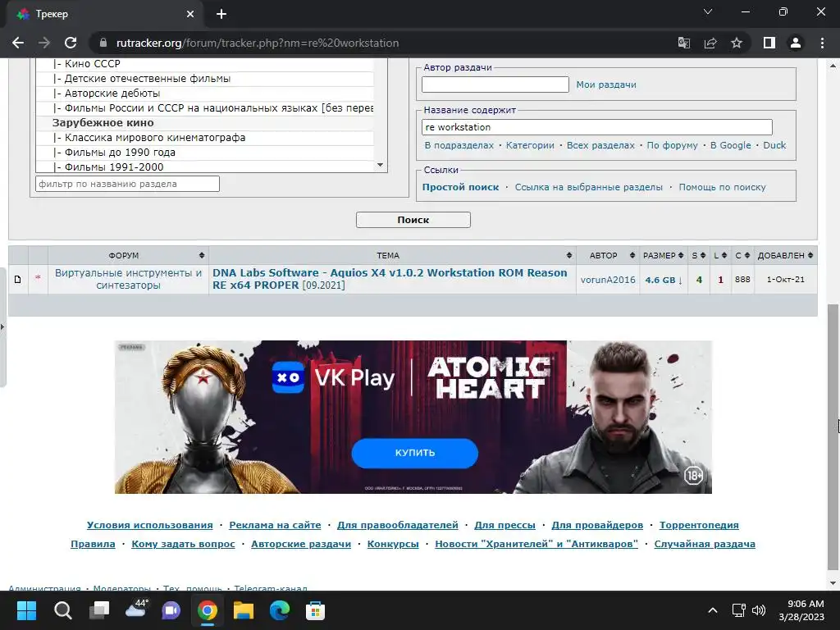840x630 pixels.
Task: Open tab search chevron
Action: pos(708,11)
